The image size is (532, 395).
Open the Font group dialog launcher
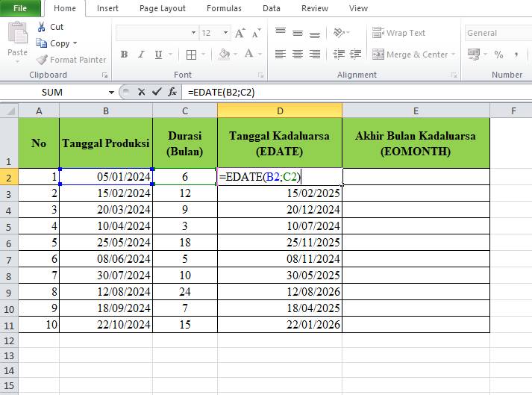click(260, 75)
